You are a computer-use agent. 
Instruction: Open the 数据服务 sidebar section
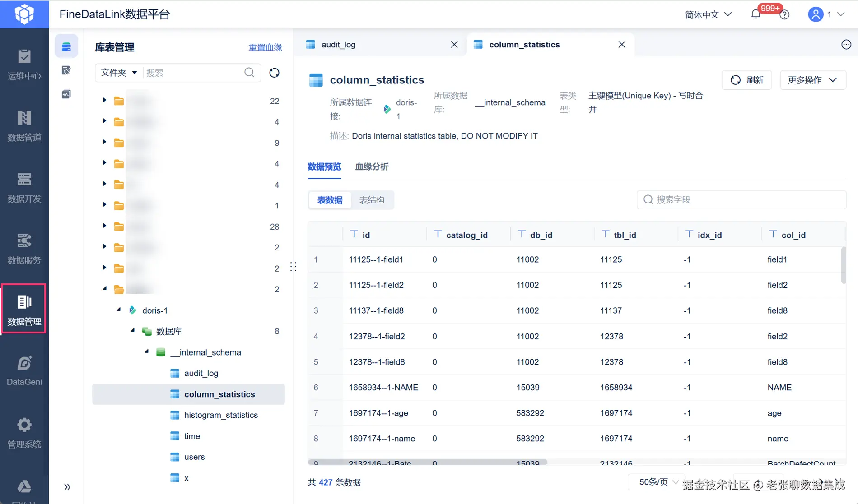pos(24,249)
